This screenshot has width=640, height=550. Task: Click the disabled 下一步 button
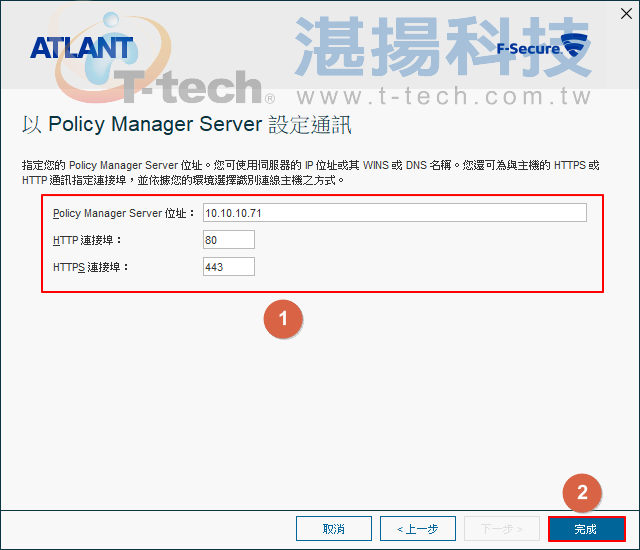pyautogui.click(x=502, y=529)
